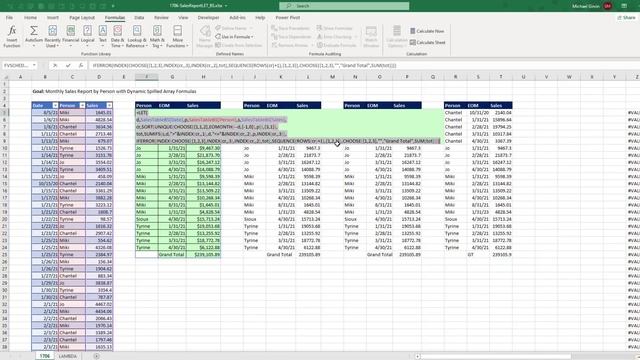Open the Person column filter dropdown
Screen dimensions: 640x360
pos(82,105)
